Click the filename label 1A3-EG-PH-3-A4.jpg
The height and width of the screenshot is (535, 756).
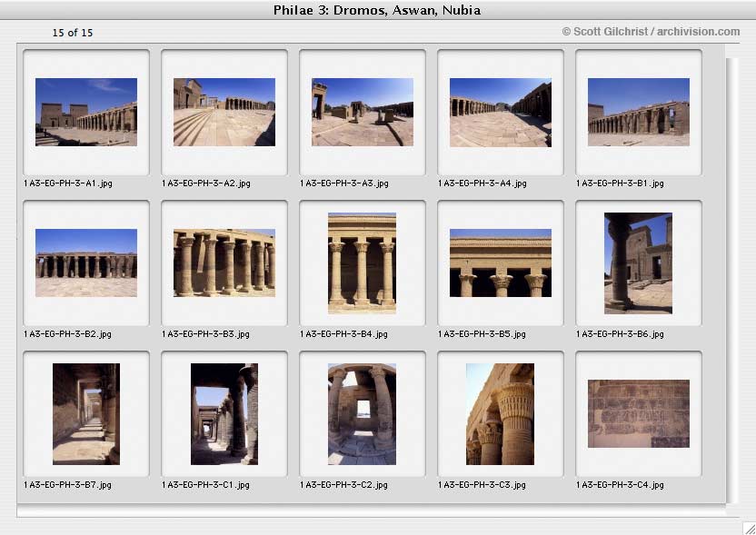(x=482, y=183)
